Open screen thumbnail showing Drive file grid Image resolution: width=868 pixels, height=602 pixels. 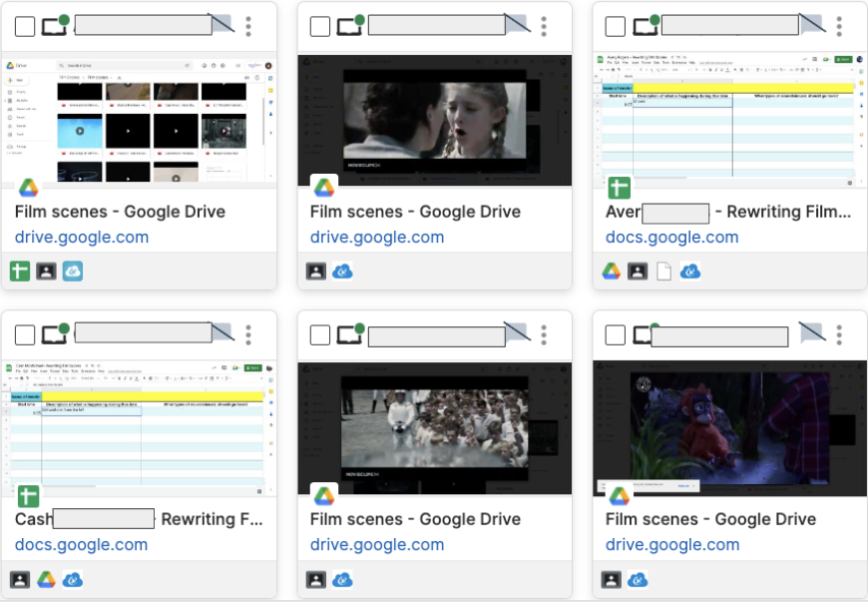[139, 120]
